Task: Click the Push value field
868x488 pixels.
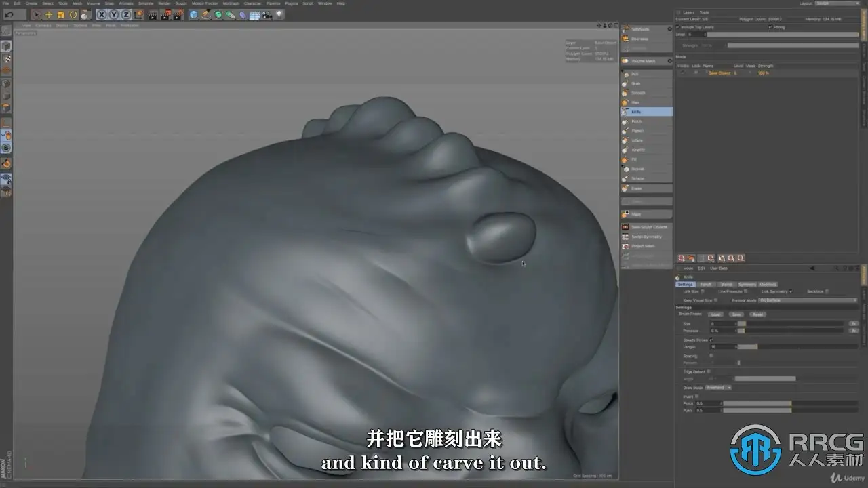Action: pyautogui.click(x=708, y=410)
